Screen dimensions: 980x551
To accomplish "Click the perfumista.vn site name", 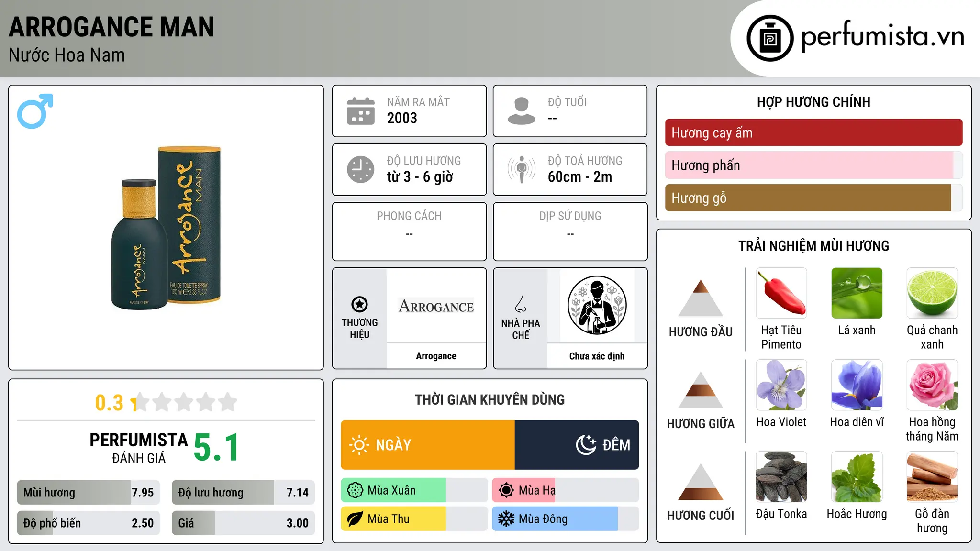I will tap(882, 36).
